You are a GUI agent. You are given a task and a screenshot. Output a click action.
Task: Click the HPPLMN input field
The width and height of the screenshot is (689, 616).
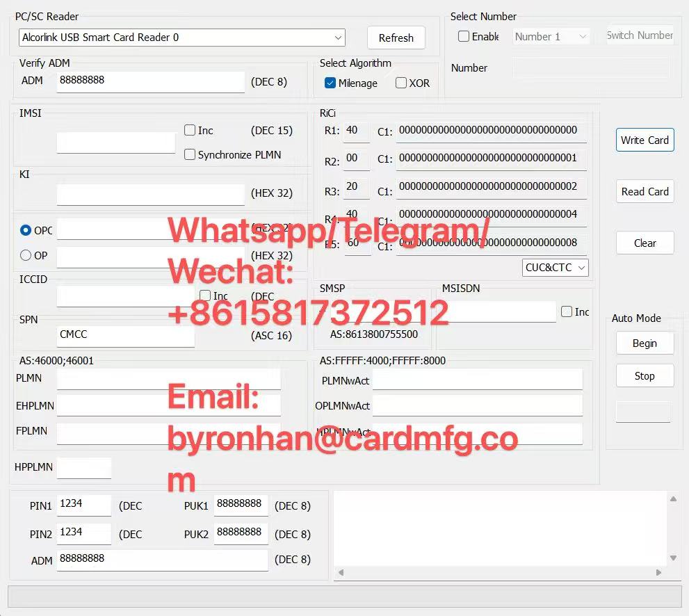point(84,468)
